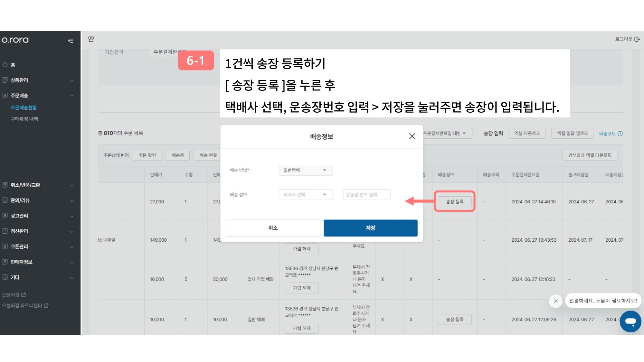Click the 쿠폰관리 sidebar icon
The image size is (644, 362).
(5, 246)
